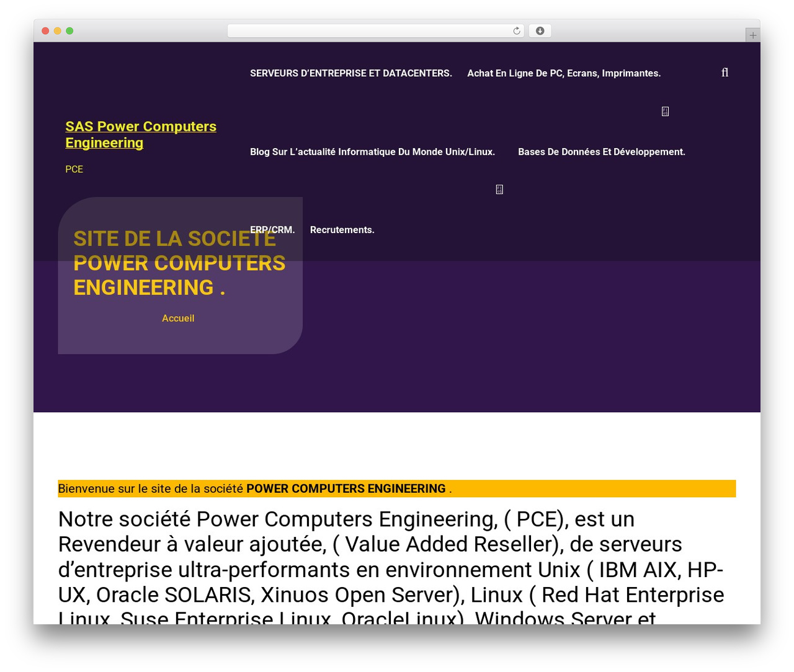
Task: Click the Accueil breadcrumb link
Action: coord(178,318)
